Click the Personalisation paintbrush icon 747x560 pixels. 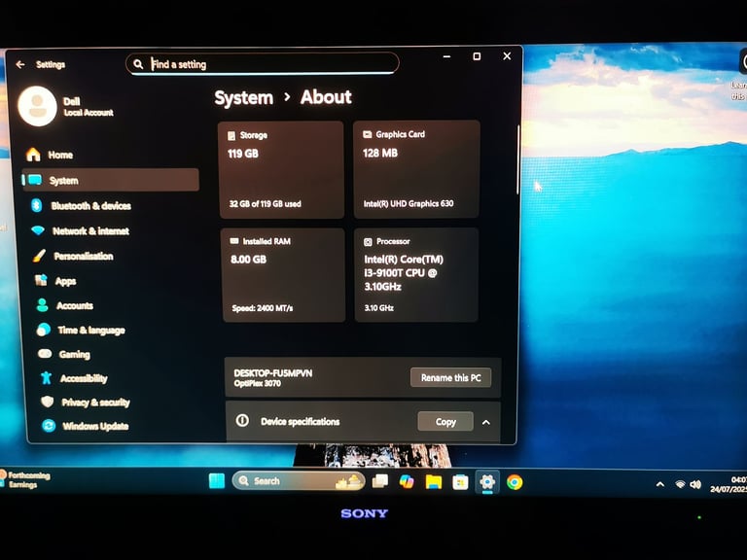pos(40,256)
